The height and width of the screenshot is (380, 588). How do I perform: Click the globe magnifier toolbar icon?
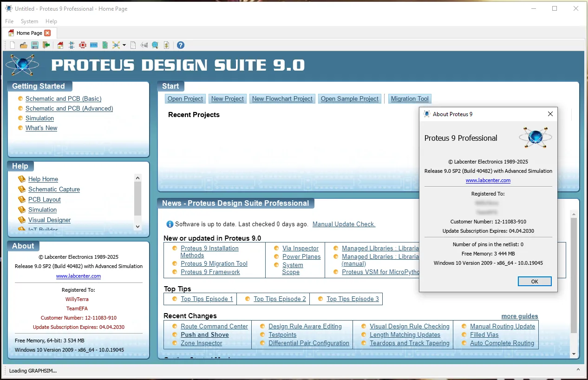155,45
